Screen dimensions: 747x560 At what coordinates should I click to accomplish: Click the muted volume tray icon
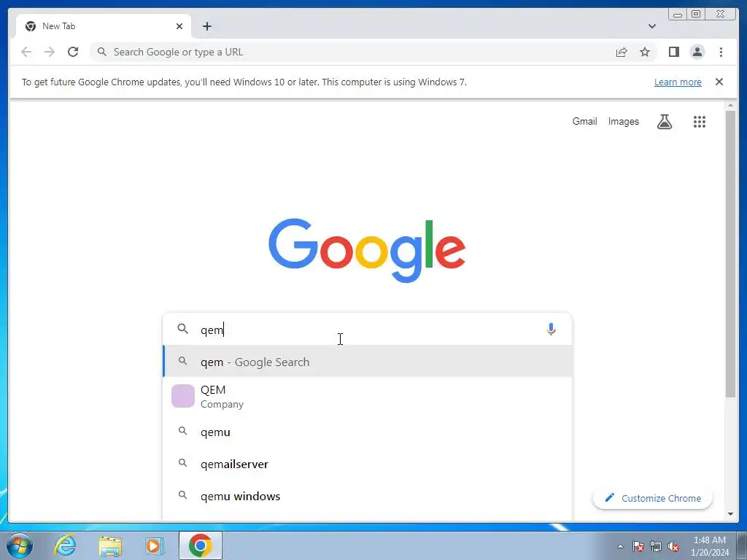[x=673, y=546]
